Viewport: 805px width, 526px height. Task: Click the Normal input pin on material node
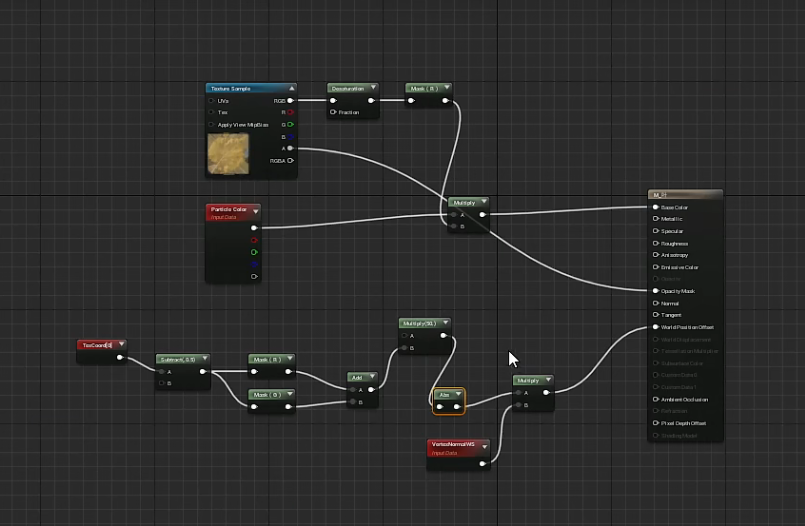point(655,303)
